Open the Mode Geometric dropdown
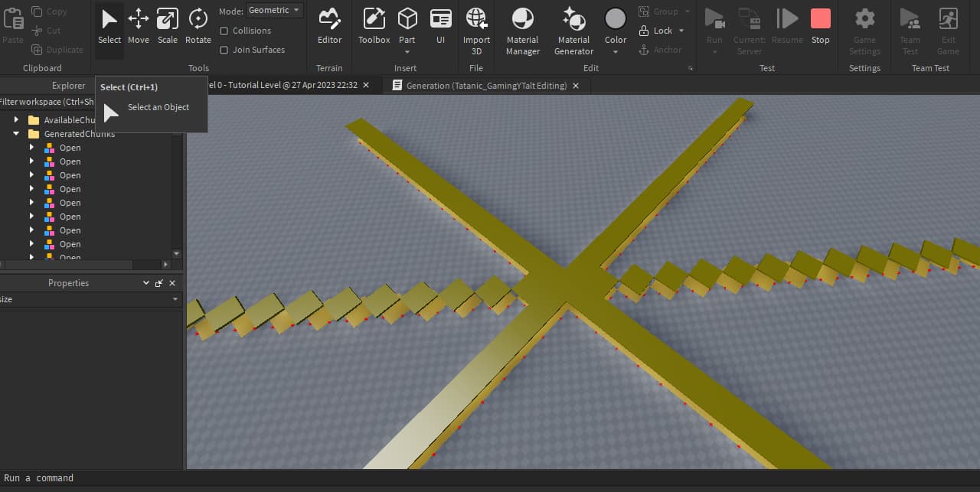Viewport: 980px width, 492px height. click(x=275, y=11)
